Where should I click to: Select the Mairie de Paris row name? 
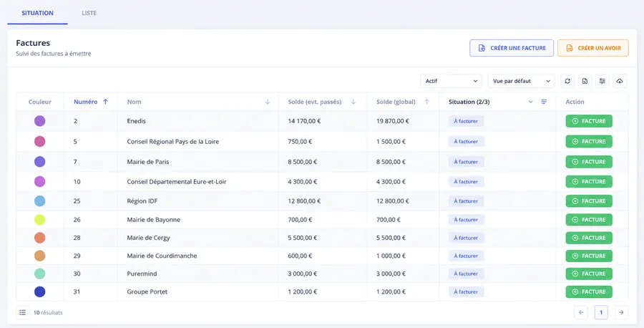click(148, 162)
